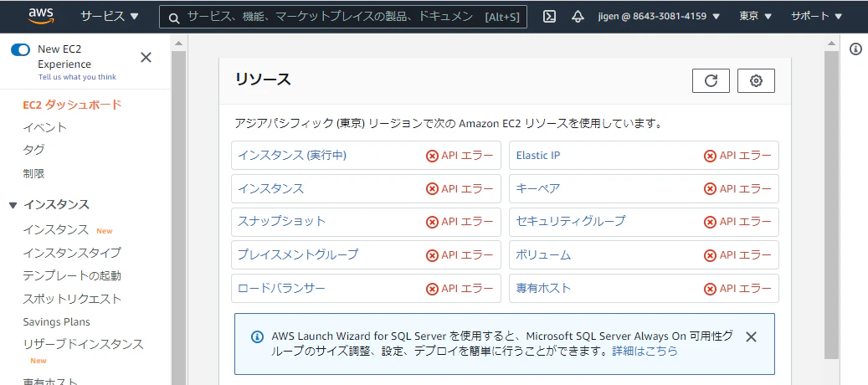
Task: Click the Tell us what you think link
Action: point(77,77)
